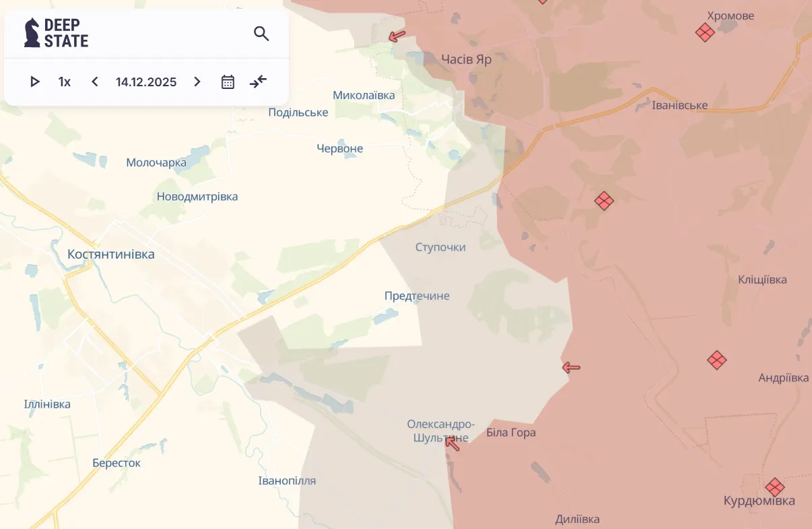Open the map search

point(261,33)
